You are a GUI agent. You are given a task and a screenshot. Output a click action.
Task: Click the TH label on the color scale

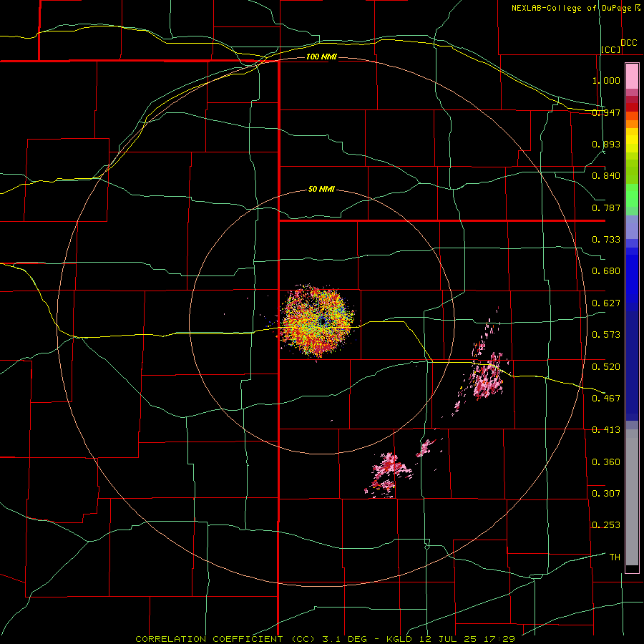pos(615,557)
